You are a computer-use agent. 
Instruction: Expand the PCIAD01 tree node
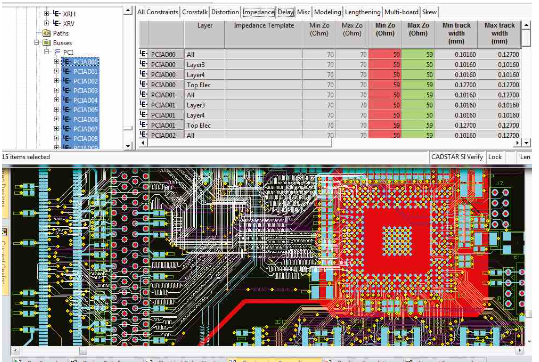point(56,71)
